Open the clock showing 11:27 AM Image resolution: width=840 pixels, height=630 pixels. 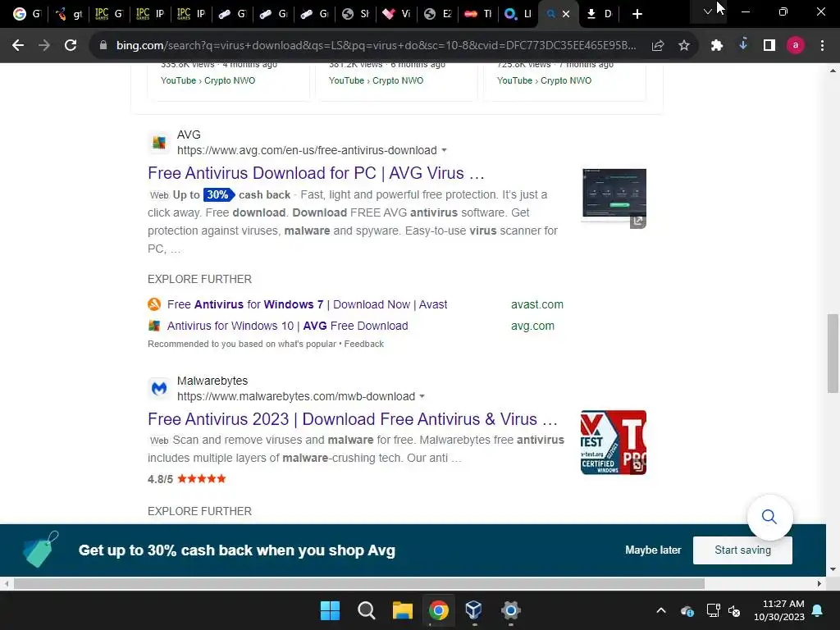pos(779,610)
